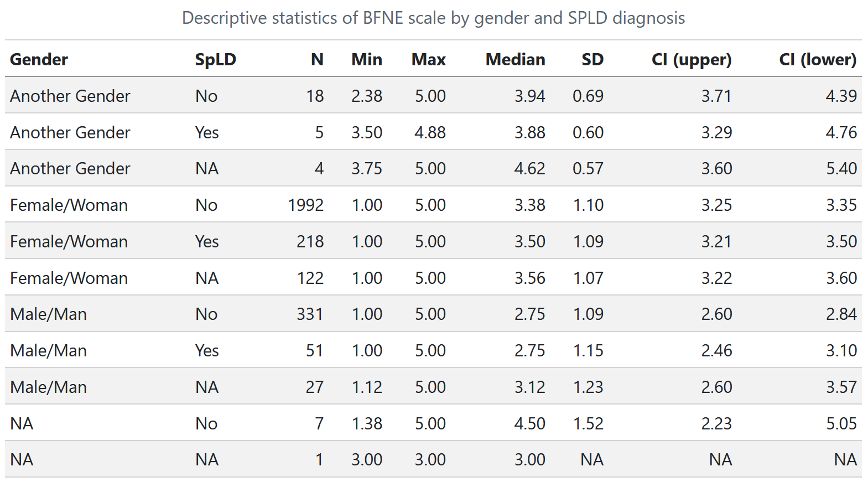Click the Min cell showing 1.12
This screenshot has height=482, width=868.
click(x=367, y=387)
